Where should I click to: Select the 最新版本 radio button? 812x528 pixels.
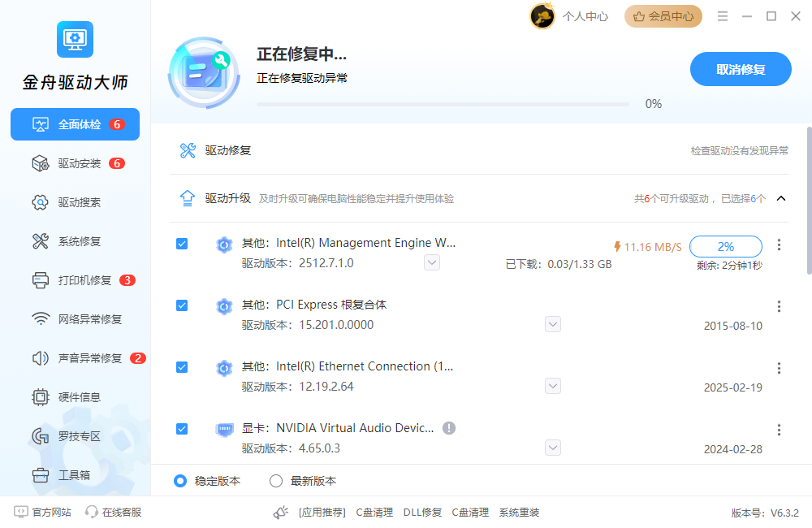[x=276, y=481]
